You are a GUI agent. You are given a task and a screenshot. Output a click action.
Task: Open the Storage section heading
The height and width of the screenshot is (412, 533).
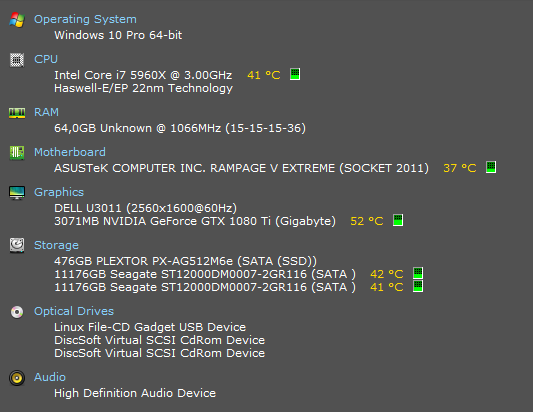click(56, 245)
